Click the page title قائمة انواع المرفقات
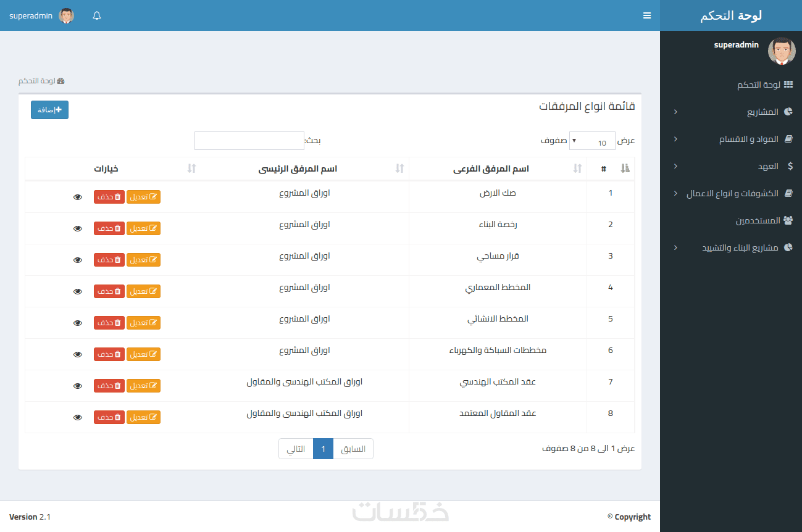The width and height of the screenshot is (802, 532). (x=587, y=106)
